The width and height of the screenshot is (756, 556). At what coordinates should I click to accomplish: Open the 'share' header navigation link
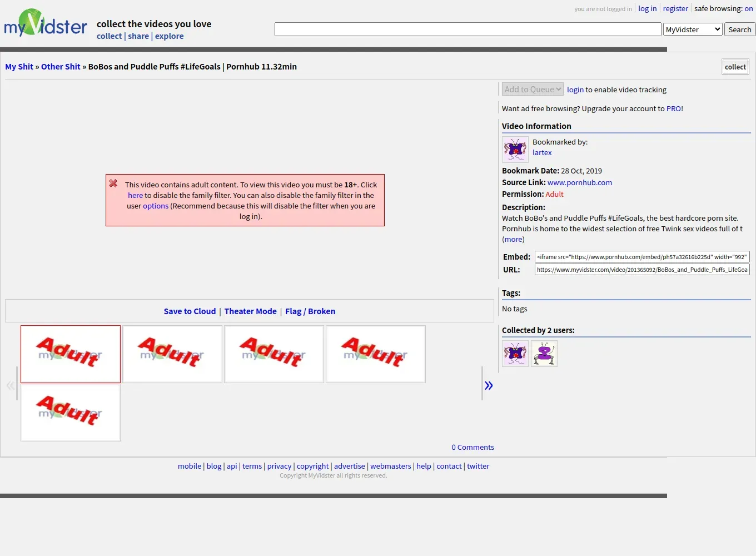point(138,36)
